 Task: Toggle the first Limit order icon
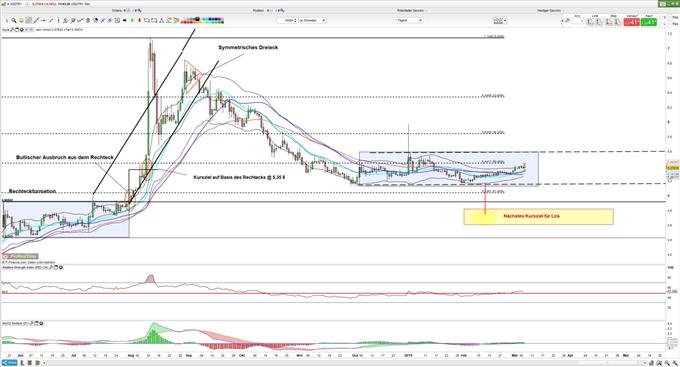(589, 22)
